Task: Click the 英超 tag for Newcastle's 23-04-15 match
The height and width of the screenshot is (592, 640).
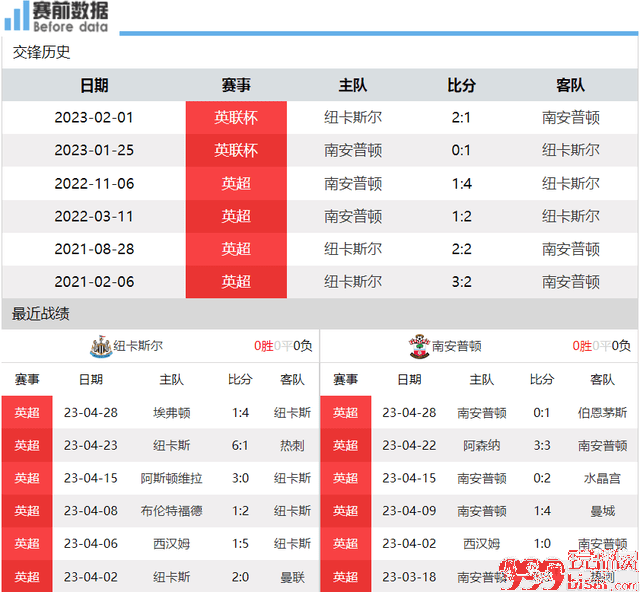Action: pyautogui.click(x=27, y=478)
